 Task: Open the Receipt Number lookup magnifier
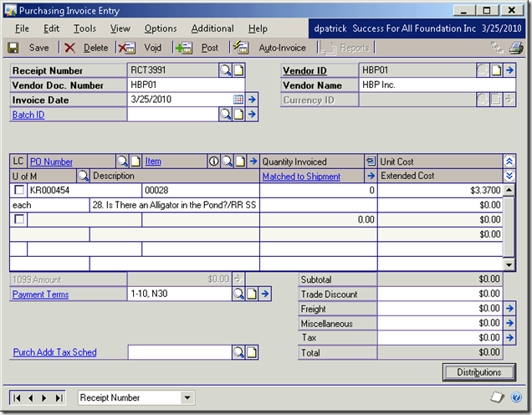[x=225, y=70]
